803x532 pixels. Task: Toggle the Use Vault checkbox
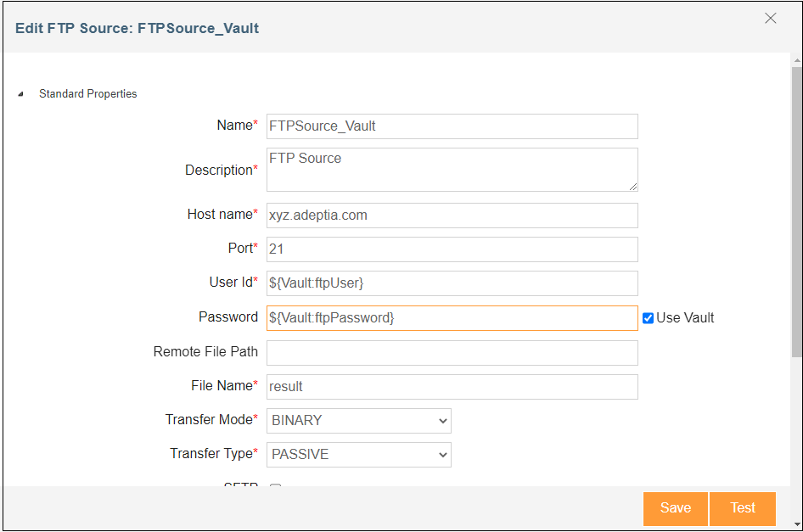click(x=648, y=318)
